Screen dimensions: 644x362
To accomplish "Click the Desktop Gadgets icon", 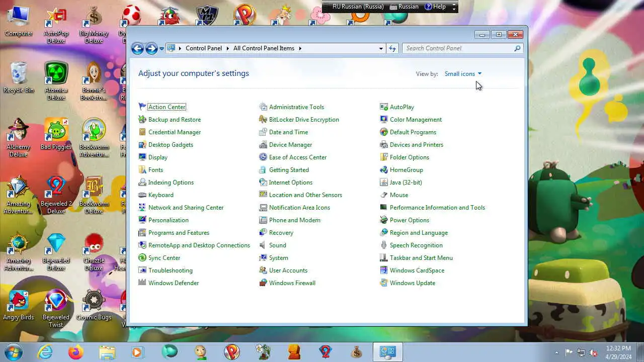I will click(142, 144).
